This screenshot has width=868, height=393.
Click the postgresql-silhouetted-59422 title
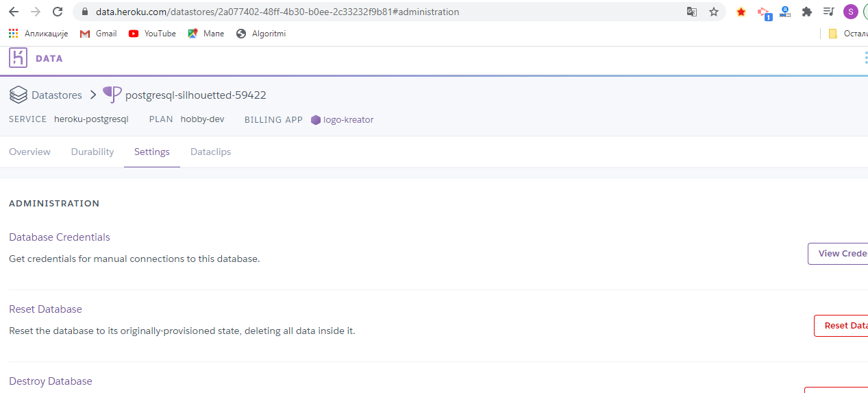(196, 95)
